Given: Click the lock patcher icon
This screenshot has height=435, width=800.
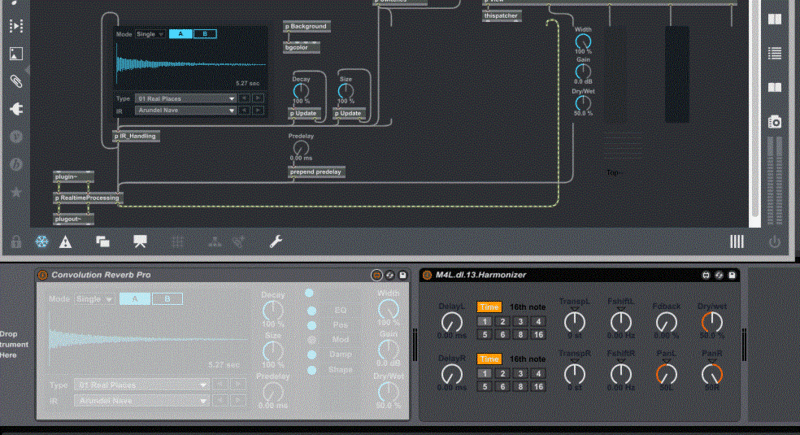Looking at the screenshot, I should pos(16,241).
